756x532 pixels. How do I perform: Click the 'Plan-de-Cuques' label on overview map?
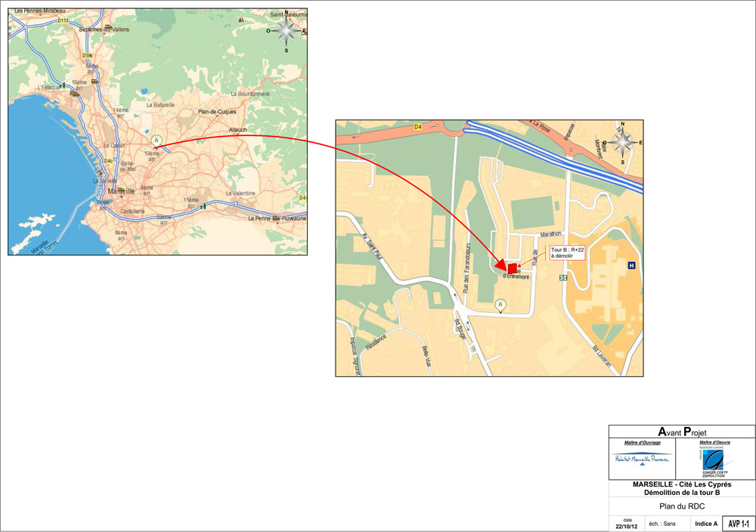tap(218, 112)
